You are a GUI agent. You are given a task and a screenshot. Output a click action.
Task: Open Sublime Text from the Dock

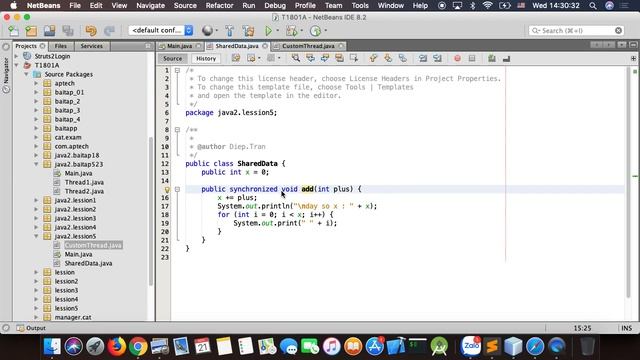click(x=492, y=347)
